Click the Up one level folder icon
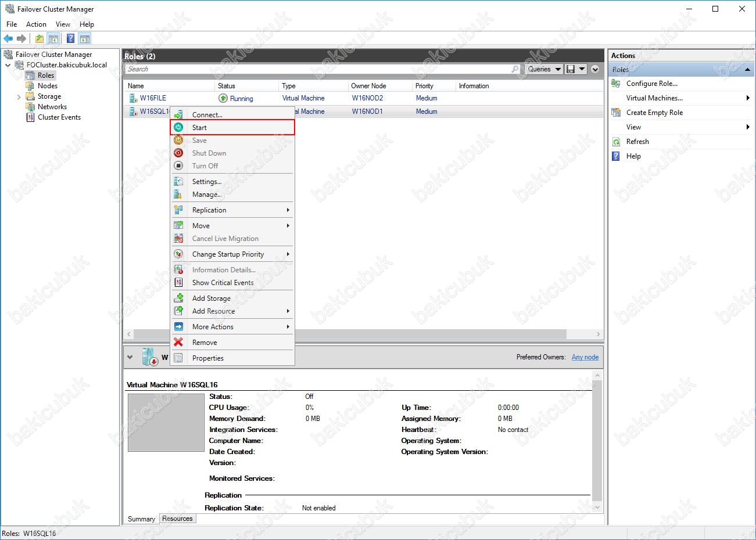 coord(39,38)
